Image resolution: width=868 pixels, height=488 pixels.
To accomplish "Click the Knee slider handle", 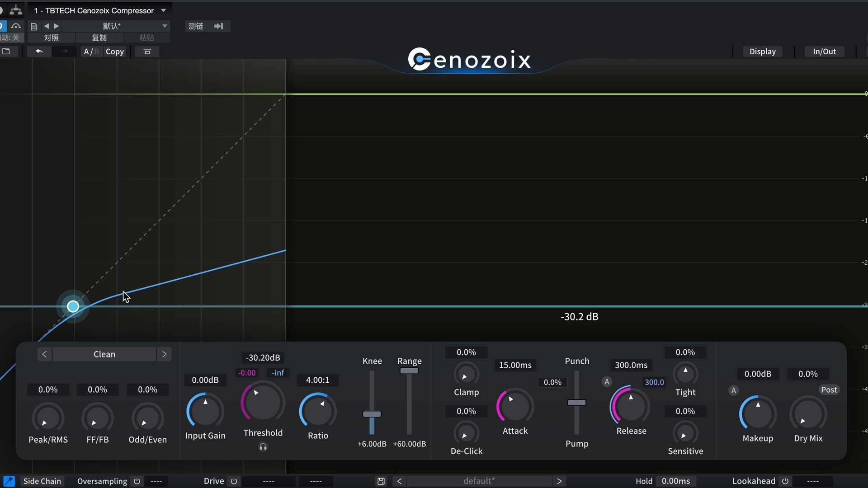I will point(372,414).
